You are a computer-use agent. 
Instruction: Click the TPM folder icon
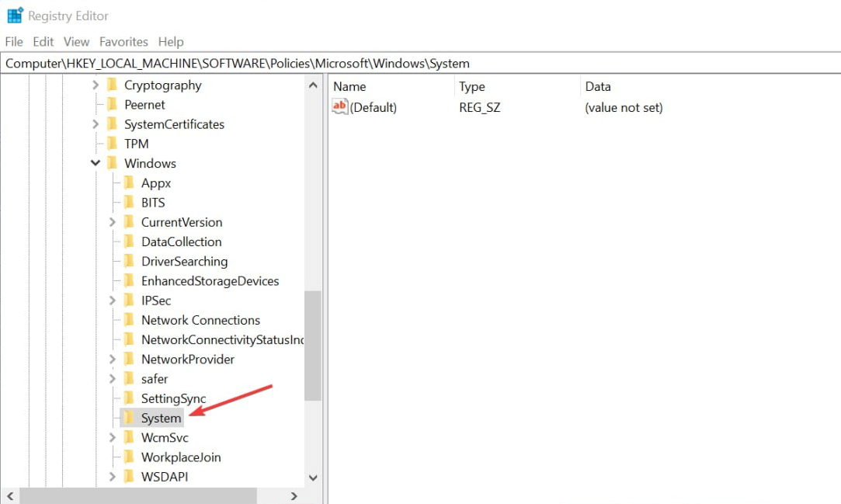pos(112,143)
